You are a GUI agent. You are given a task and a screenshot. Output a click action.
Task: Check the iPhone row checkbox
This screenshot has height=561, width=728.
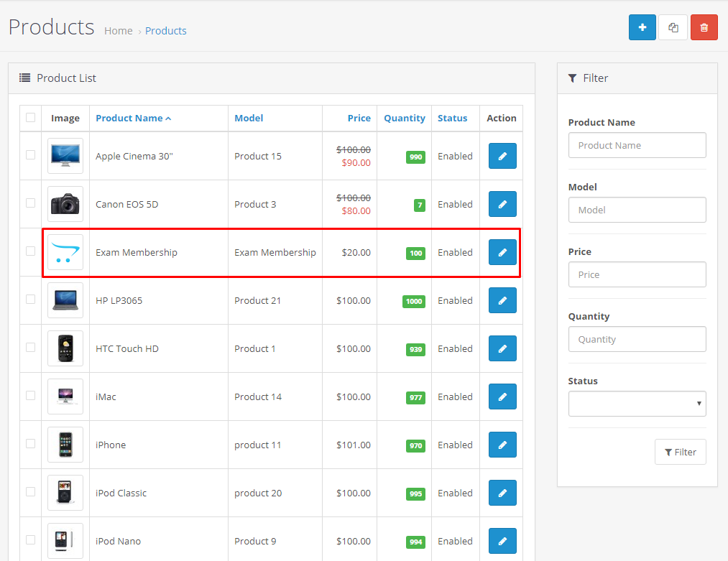pyautogui.click(x=31, y=444)
